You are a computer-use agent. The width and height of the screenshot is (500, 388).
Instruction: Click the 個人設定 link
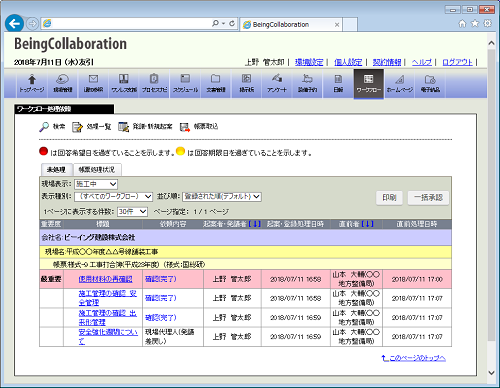click(348, 62)
